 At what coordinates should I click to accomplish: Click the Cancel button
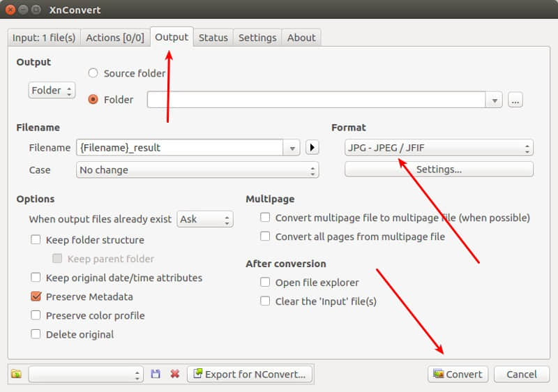click(521, 375)
